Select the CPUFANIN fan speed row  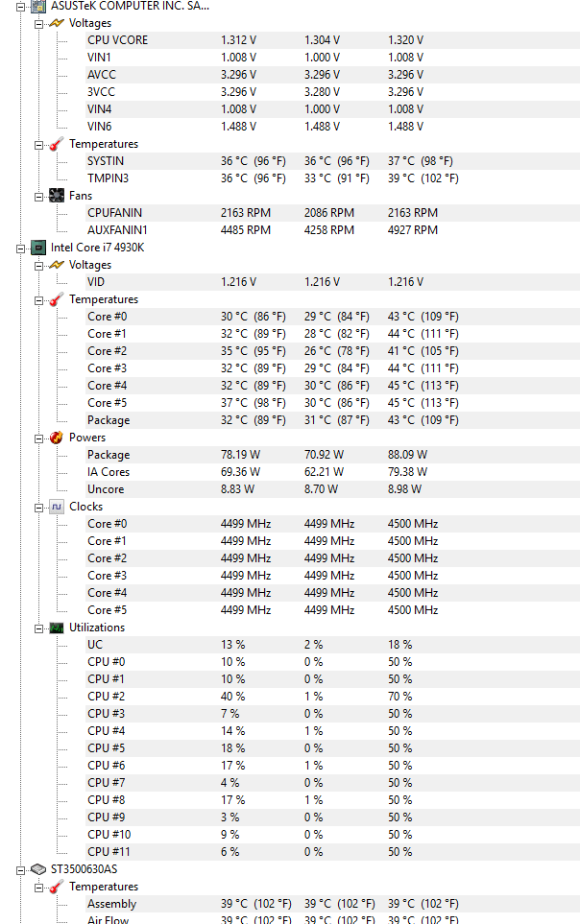pyautogui.click(x=115, y=213)
